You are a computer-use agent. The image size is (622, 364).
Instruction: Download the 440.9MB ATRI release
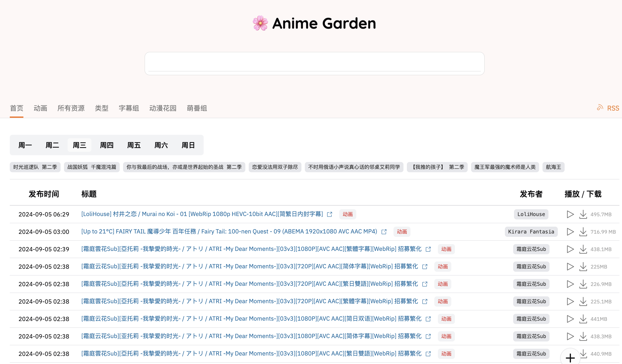(x=584, y=354)
